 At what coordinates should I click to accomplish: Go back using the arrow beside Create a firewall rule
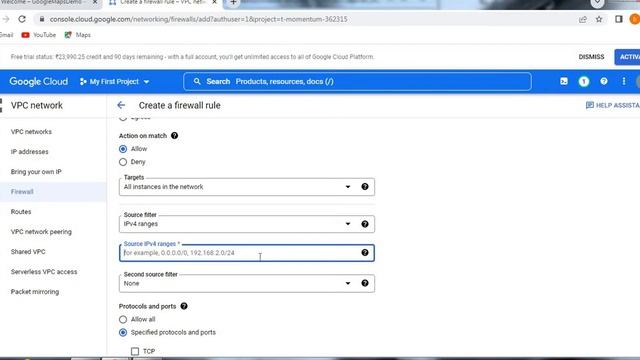121,105
